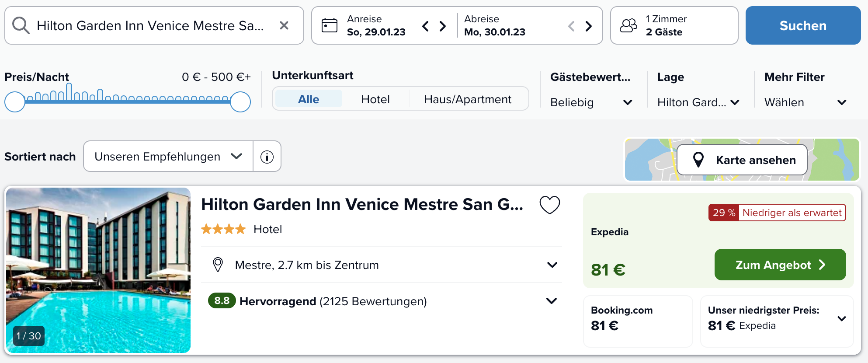Image resolution: width=868 pixels, height=363 pixels.
Task: Move the Anreise date one day earlier
Action: tap(425, 26)
